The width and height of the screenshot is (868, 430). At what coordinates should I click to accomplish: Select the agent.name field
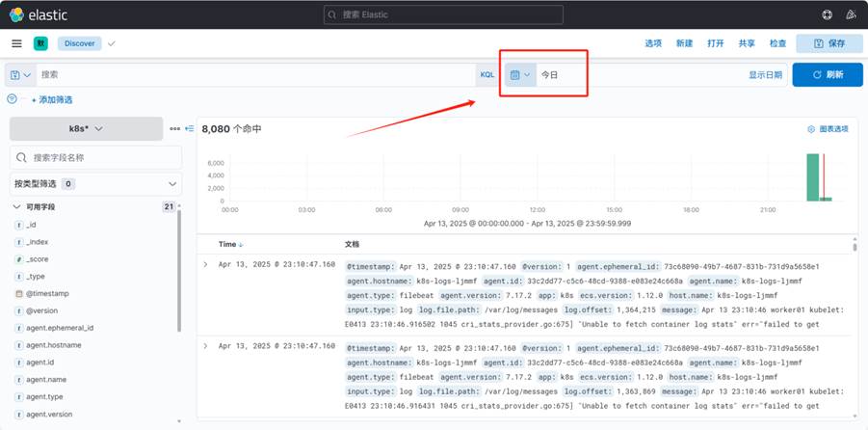(46, 380)
